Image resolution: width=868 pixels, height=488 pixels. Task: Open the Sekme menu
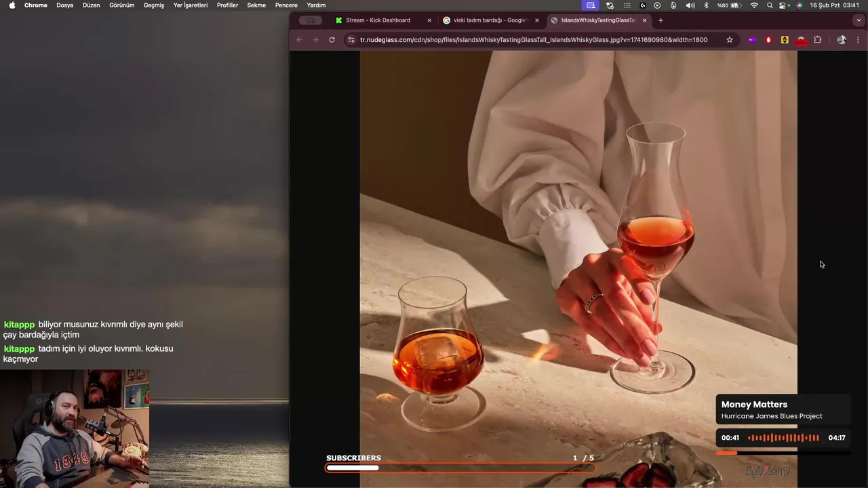[x=256, y=5]
